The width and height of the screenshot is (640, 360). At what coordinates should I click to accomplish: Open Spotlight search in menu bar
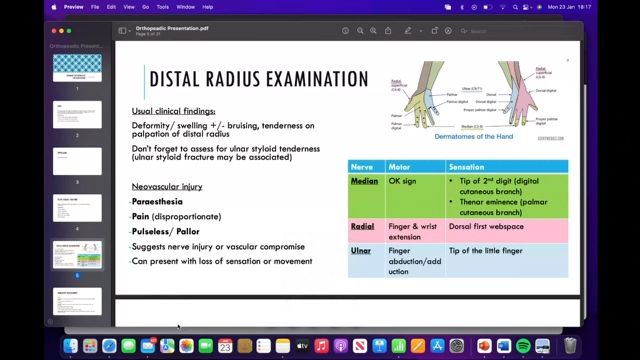[x=515, y=7]
